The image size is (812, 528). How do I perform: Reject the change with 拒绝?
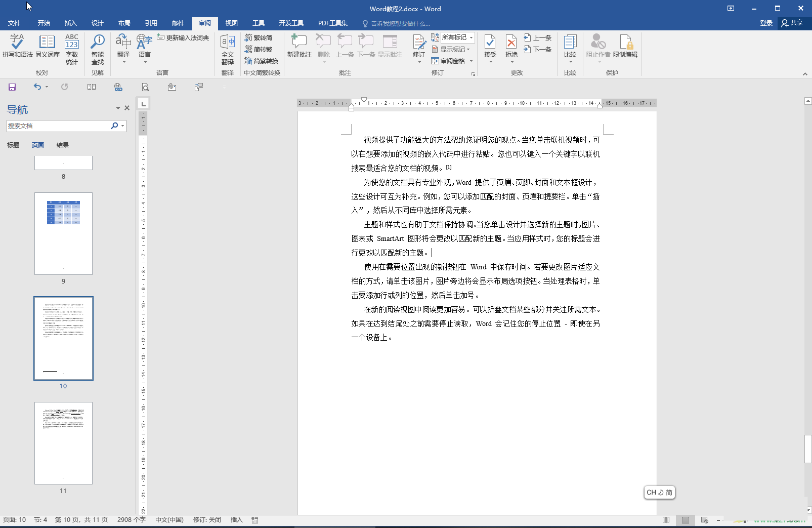coord(511,49)
